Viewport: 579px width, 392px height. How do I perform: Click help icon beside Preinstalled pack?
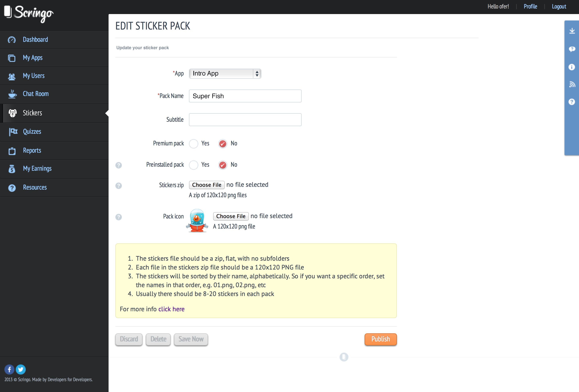coord(119,165)
